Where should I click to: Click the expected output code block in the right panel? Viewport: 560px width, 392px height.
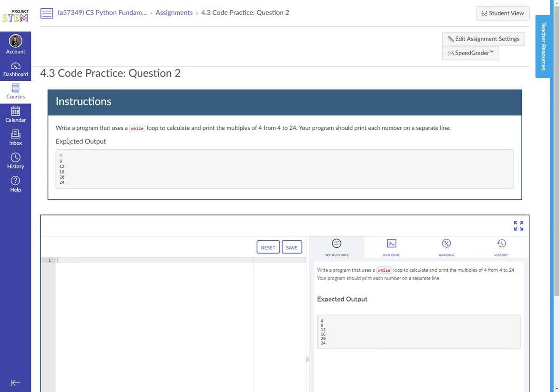pos(419,332)
